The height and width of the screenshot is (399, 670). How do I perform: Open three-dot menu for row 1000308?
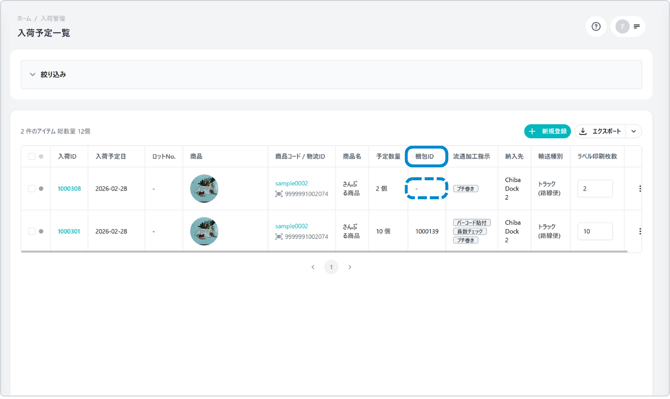pyautogui.click(x=640, y=188)
